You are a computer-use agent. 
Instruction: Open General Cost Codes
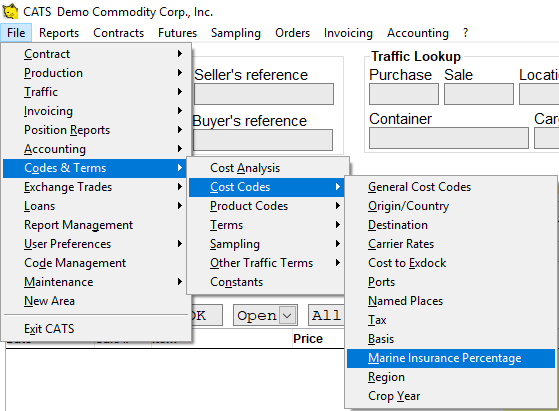pos(451,187)
